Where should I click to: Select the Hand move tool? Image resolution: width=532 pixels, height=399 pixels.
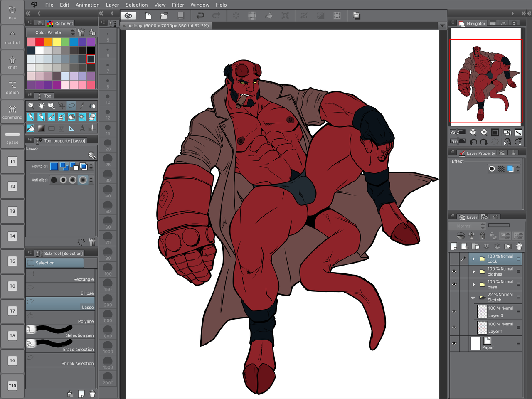point(41,106)
